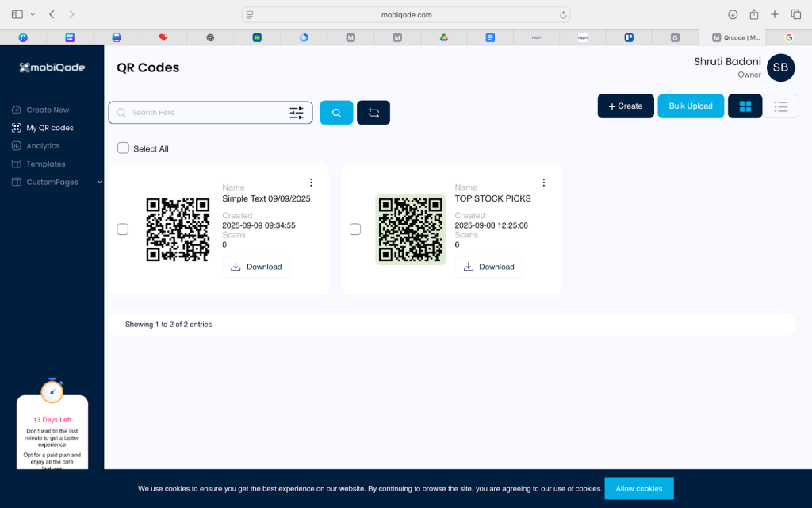Click the 'QR Codes' page heading
Image resolution: width=812 pixels, height=508 pixels.
[148, 68]
